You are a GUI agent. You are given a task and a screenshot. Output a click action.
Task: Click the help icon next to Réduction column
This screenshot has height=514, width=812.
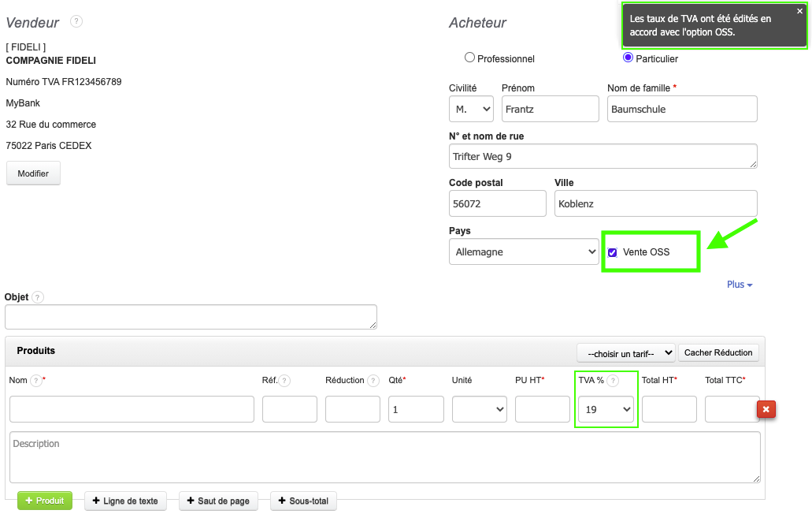373,381
